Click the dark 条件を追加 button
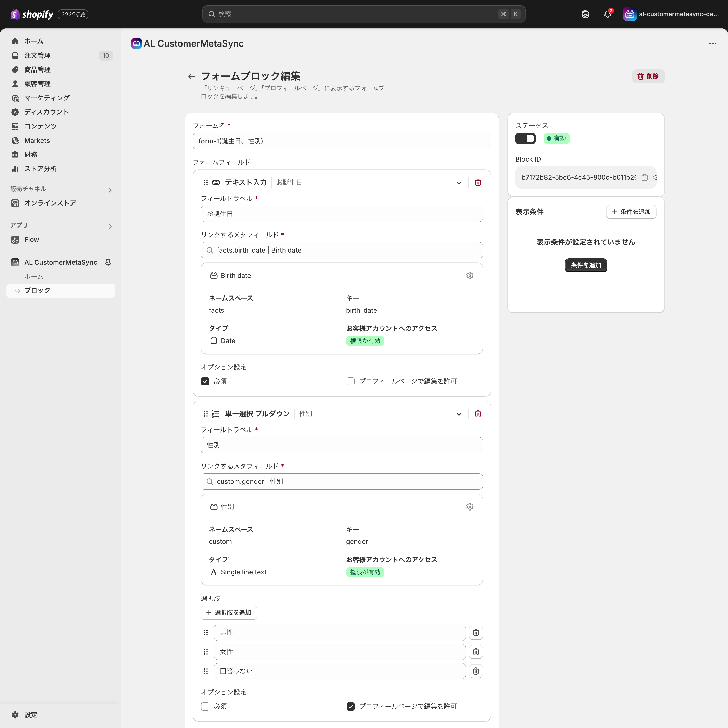This screenshot has width=728, height=728. pyautogui.click(x=586, y=265)
